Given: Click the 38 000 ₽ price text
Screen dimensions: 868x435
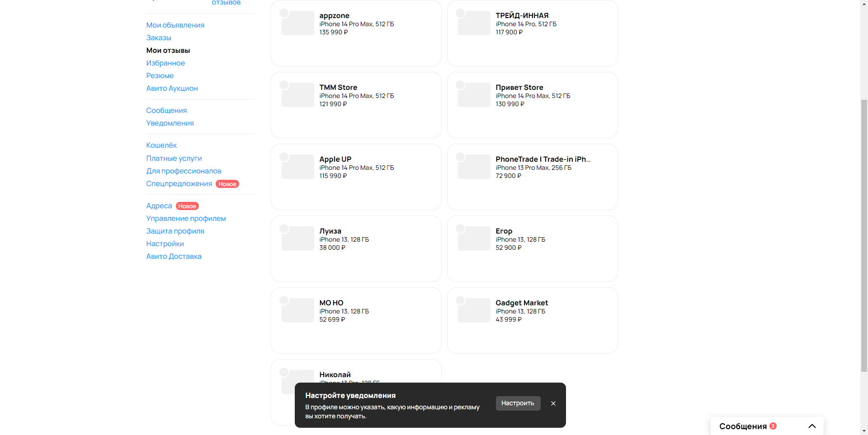Looking at the screenshot, I should (332, 248).
